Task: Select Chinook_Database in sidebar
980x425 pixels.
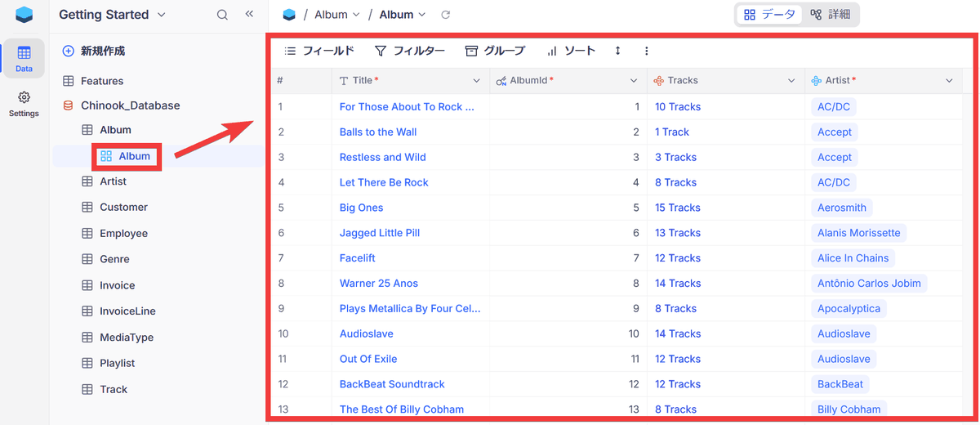Action: pos(130,105)
